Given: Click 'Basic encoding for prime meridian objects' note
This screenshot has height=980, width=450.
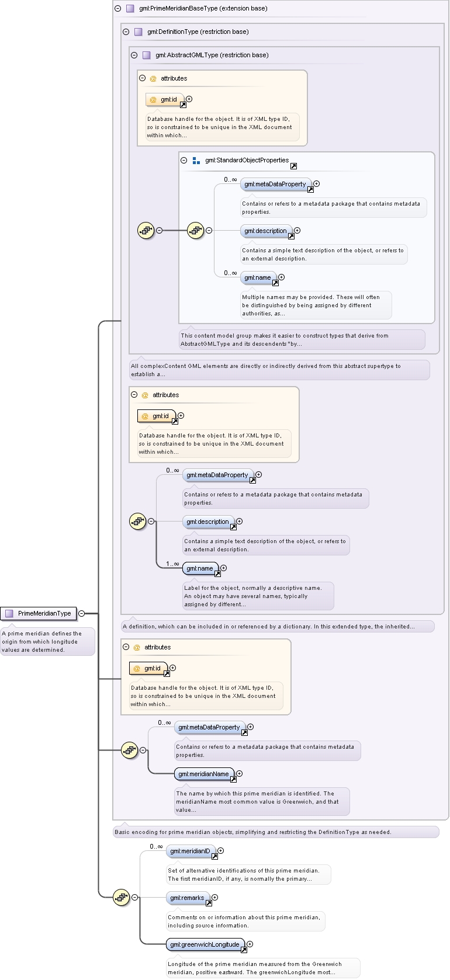Looking at the screenshot, I should point(276,832).
